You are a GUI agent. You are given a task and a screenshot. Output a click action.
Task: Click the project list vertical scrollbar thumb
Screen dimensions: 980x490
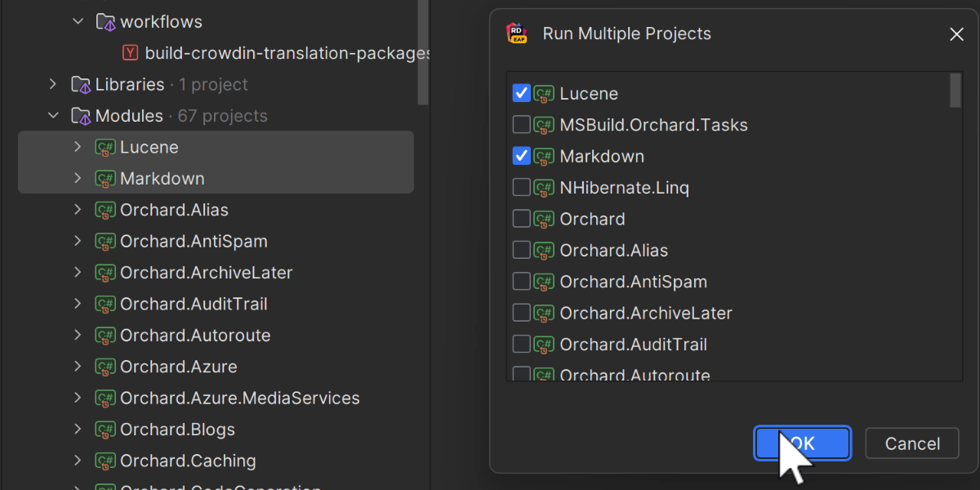(955, 91)
